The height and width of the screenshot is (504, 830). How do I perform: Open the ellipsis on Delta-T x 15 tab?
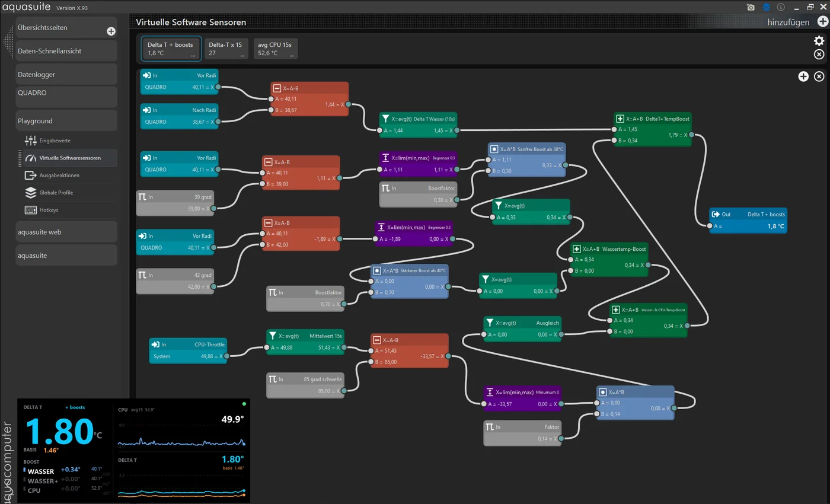click(242, 55)
